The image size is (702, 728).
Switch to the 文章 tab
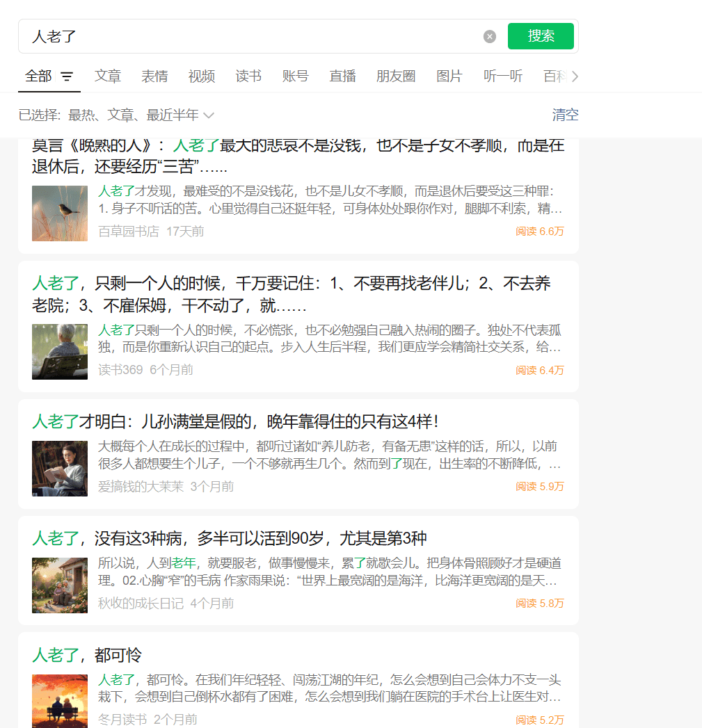tap(108, 76)
